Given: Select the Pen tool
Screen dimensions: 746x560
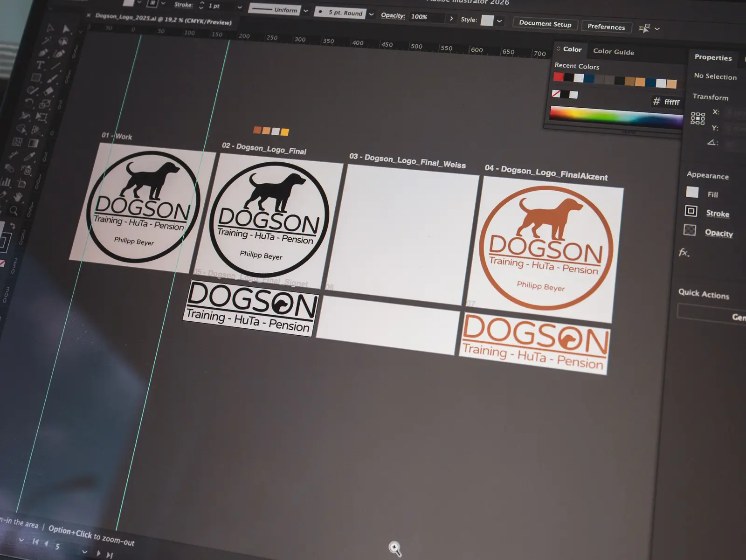Looking at the screenshot, I should [x=43, y=52].
